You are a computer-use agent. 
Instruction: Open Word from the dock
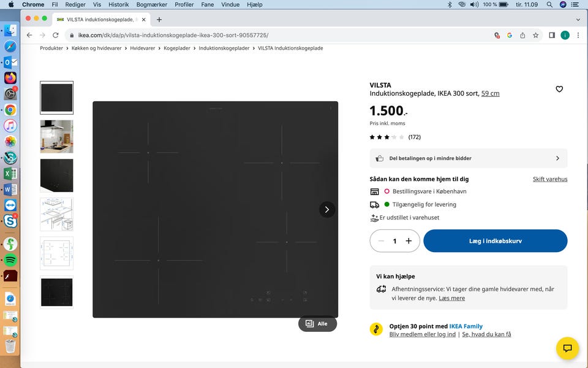click(10, 190)
